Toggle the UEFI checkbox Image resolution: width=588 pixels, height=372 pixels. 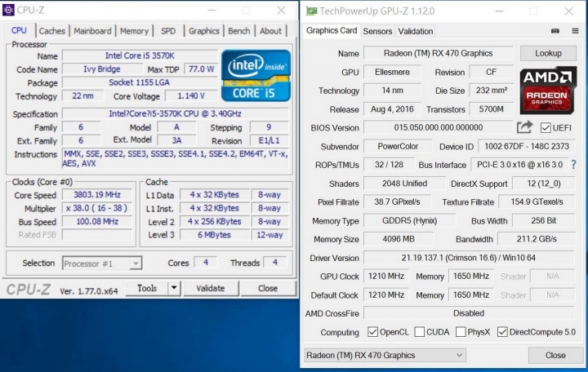(x=546, y=128)
